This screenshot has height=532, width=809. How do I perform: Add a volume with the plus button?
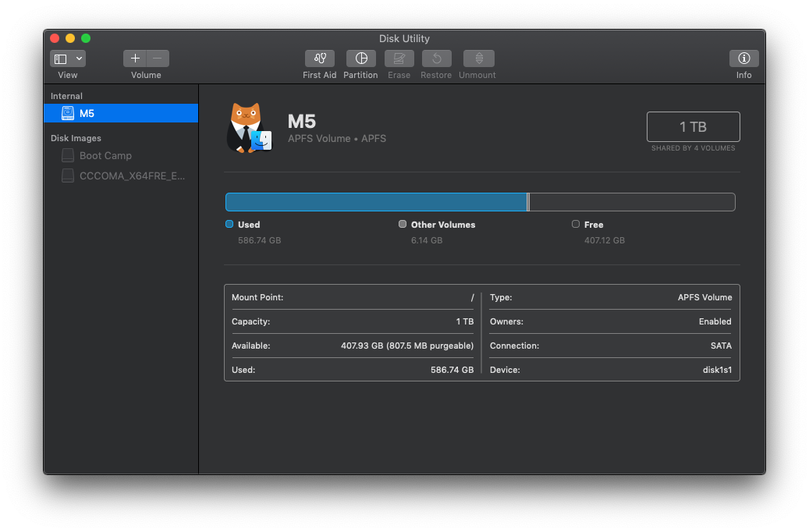pos(135,59)
